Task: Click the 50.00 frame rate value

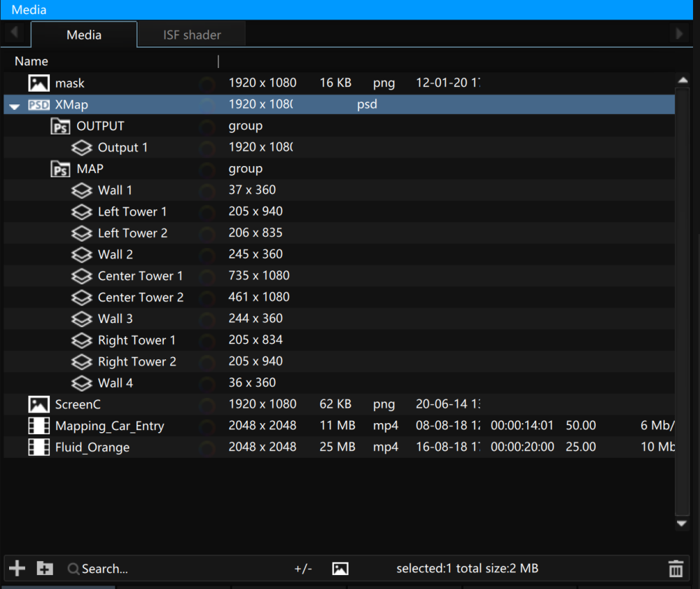Action: pos(581,425)
